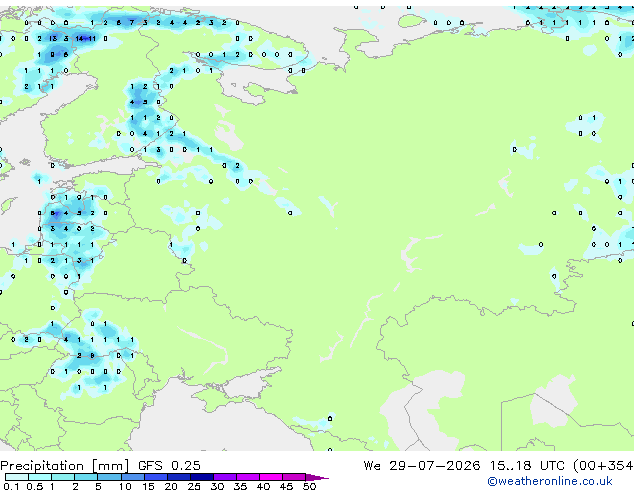Click the 0.1 label on the legend scale
Screen dimensions: 634x490
11,486
